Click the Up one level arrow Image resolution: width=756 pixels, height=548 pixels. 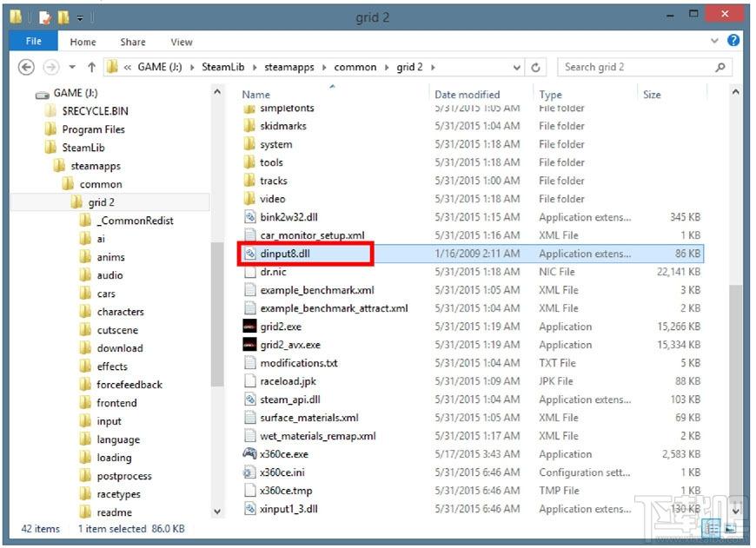pos(91,68)
